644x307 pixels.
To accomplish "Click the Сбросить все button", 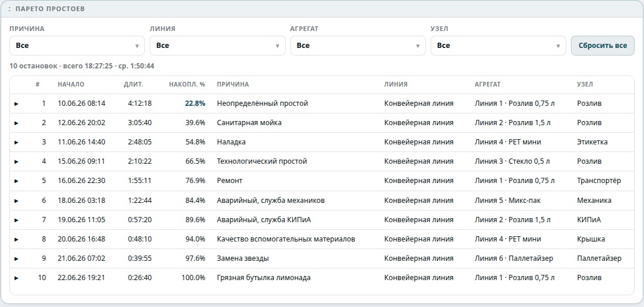I will (x=603, y=46).
